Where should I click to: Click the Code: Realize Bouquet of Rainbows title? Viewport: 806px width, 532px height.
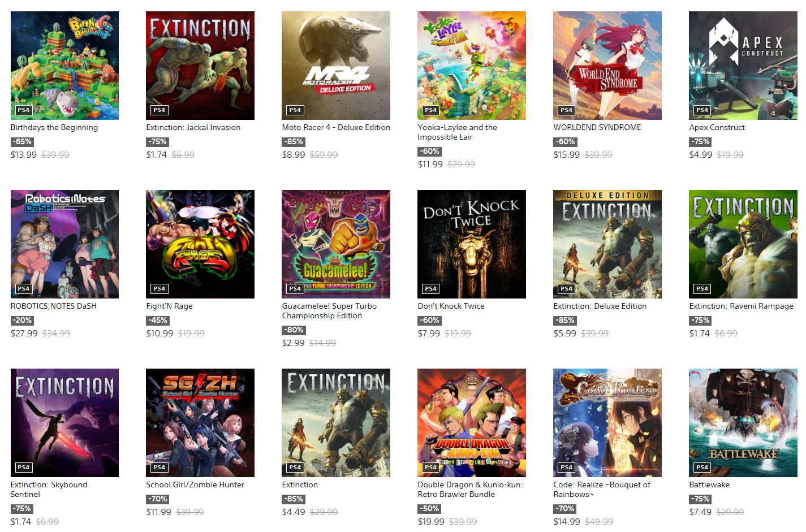click(x=602, y=490)
